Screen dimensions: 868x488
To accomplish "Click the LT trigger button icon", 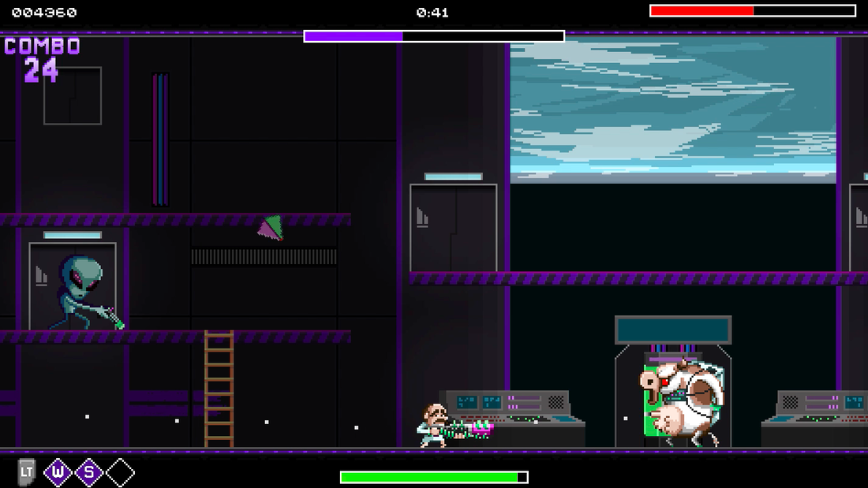I will click(x=26, y=472).
